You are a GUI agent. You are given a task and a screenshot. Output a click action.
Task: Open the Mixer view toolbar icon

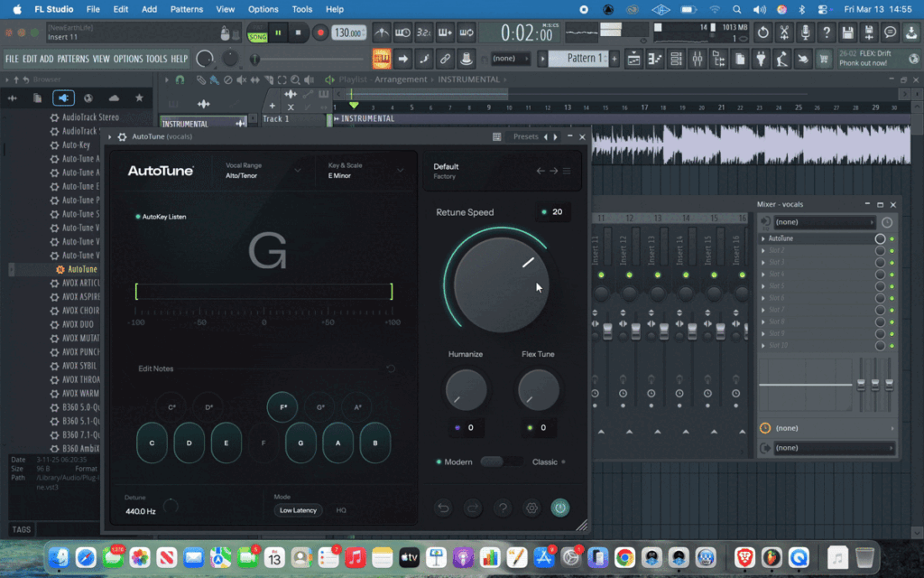[698, 59]
